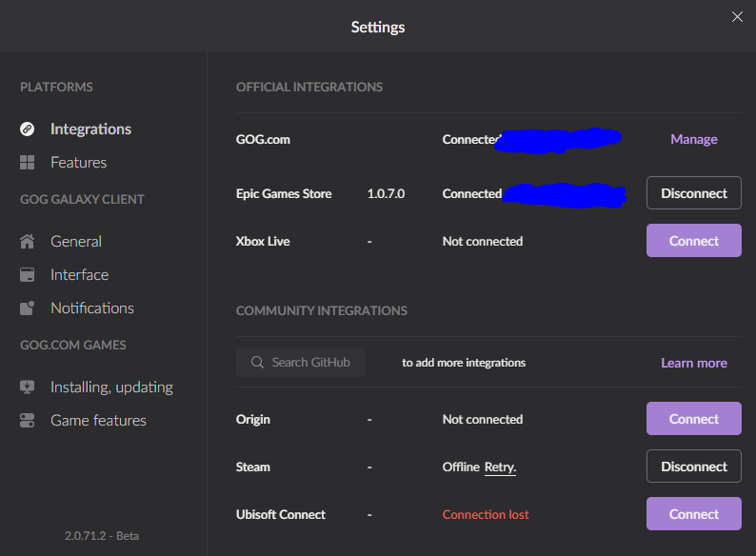Click the Integrations link icon in sidebar
The image size is (756, 556).
(27, 129)
